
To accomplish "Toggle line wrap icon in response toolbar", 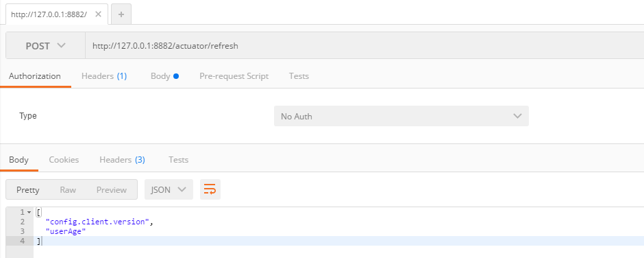I will 210,189.
